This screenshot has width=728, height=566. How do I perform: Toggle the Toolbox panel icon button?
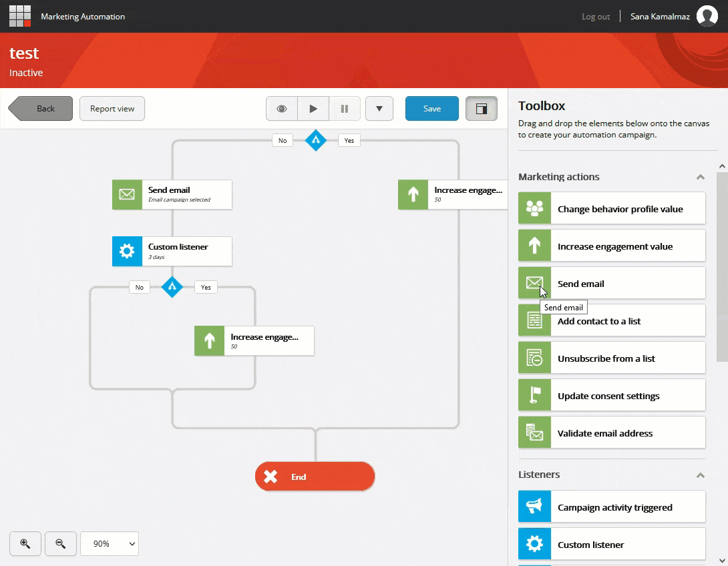482,109
